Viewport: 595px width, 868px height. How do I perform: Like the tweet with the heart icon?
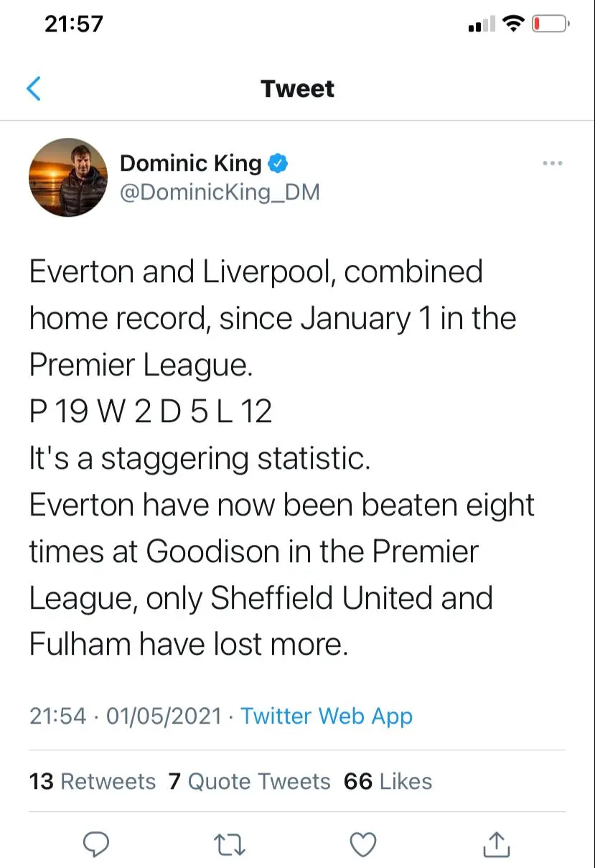pyautogui.click(x=362, y=845)
